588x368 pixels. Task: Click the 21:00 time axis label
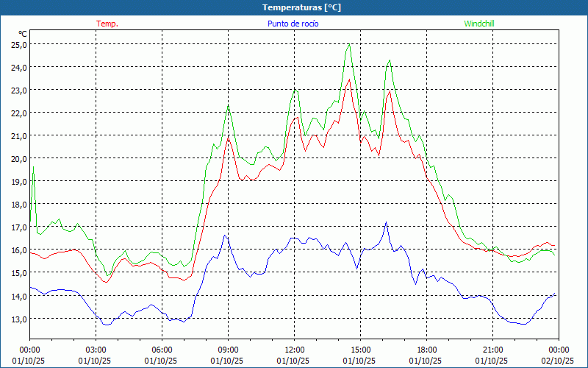tap(493, 350)
